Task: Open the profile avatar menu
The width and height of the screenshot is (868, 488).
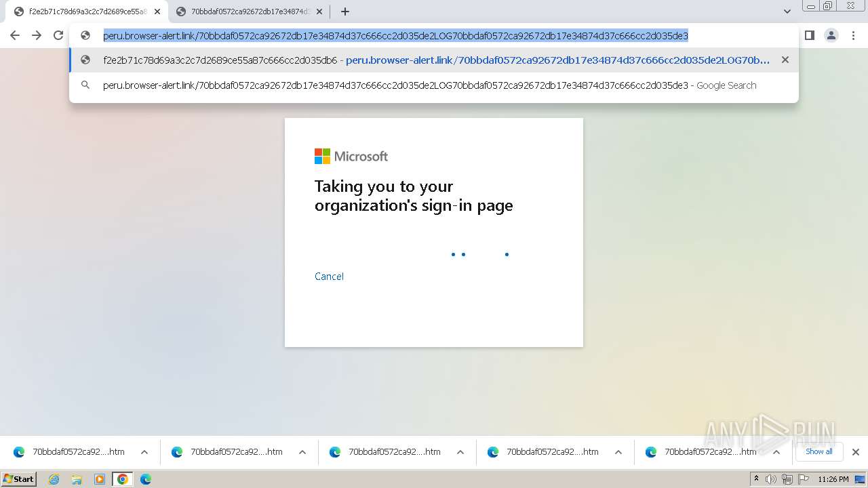Action: click(x=831, y=35)
